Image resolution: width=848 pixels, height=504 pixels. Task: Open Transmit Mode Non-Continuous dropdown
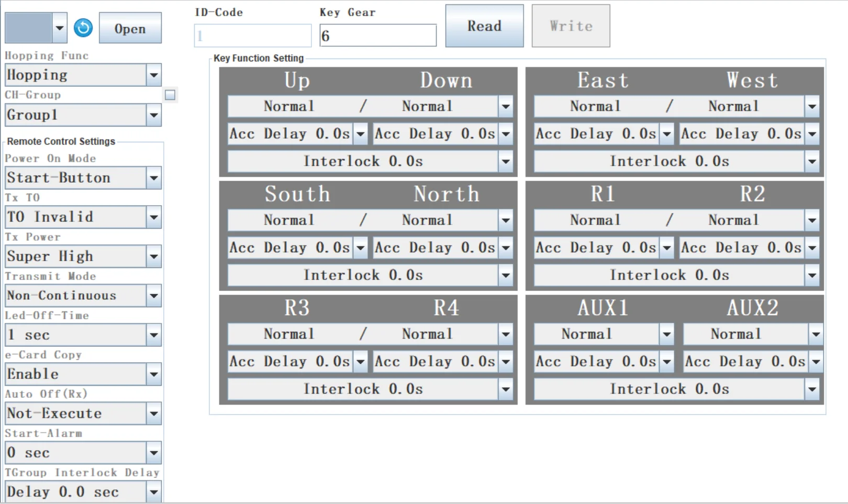tap(83, 295)
